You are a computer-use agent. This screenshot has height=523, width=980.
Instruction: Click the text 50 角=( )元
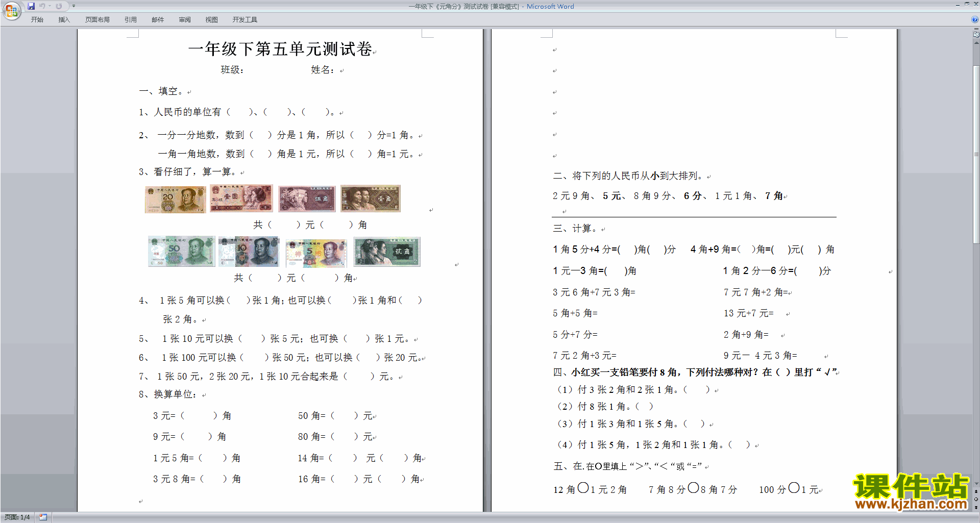tap(335, 416)
